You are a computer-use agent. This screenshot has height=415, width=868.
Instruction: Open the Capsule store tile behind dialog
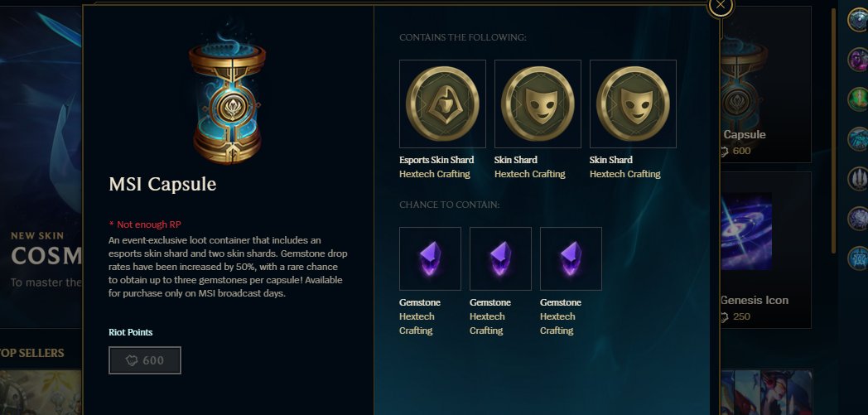coord(765,84)
